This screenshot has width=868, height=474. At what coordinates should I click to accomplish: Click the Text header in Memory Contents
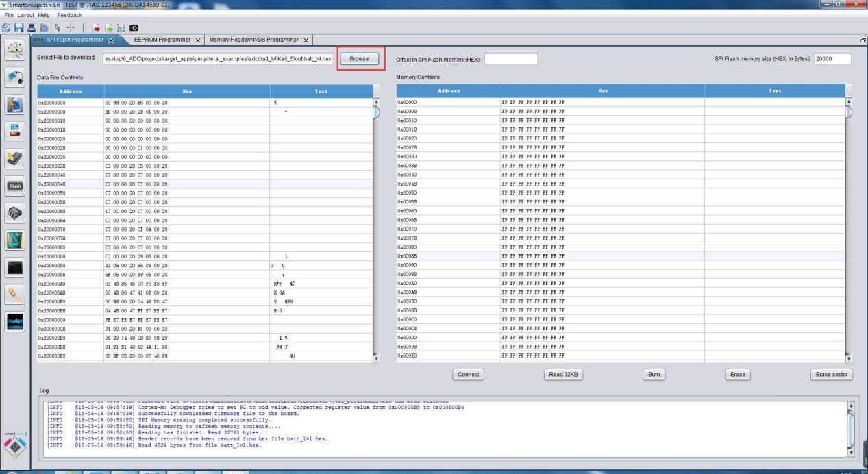[x=775, y=91]
